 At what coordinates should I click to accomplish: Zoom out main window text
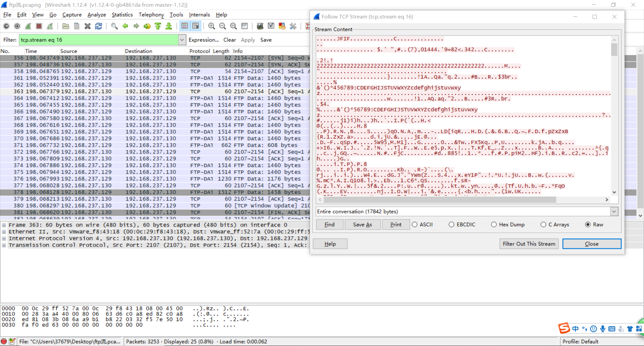click(x=222, y=26)
